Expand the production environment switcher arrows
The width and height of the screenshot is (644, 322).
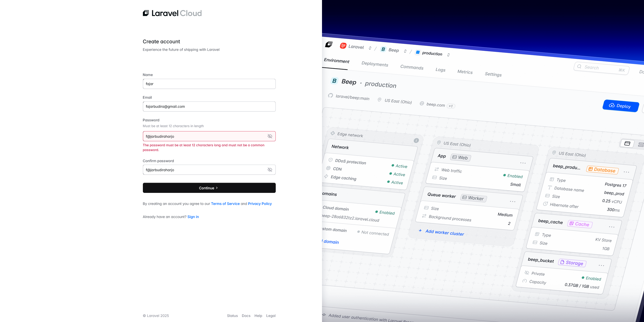[x=448, y=55]
